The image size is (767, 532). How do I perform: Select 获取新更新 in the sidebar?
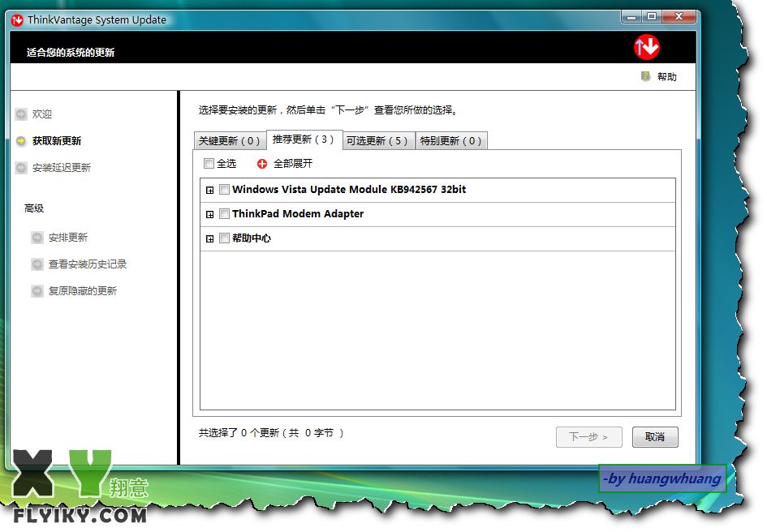57,141
